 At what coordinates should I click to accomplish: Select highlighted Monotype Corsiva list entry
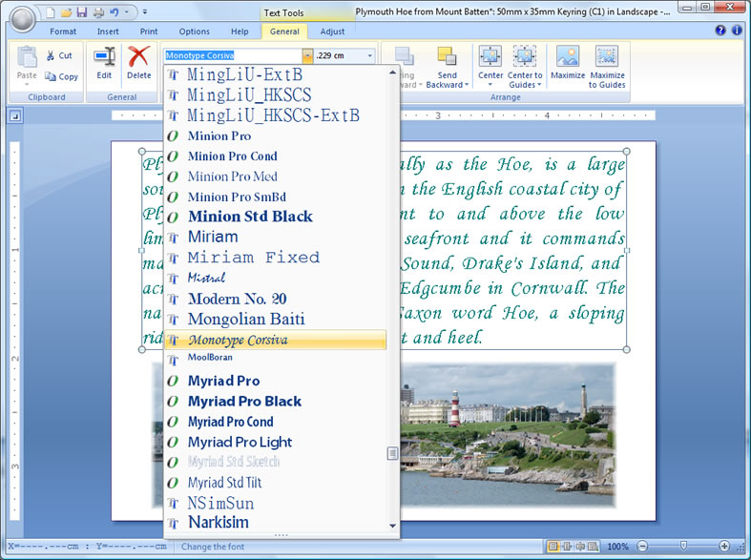[x=276, y=340]
